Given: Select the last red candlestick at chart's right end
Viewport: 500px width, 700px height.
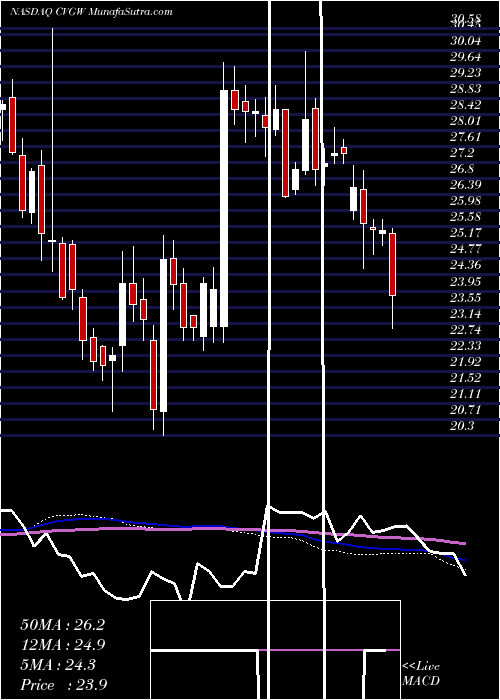Looking at the screenshot, I should (x=392, y=264).
